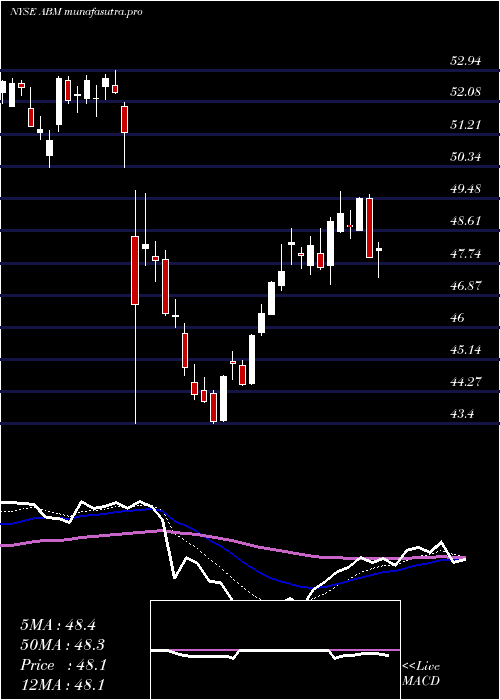Click the 50MA : 48.3 readout
Viewport: 500px width, 700px height.
pyautogui.click(x=62, y=645)
